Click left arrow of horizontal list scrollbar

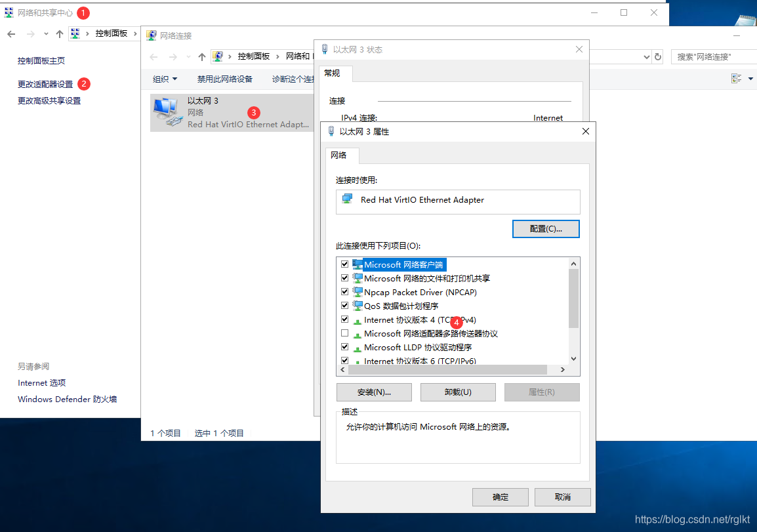(343, 370)
